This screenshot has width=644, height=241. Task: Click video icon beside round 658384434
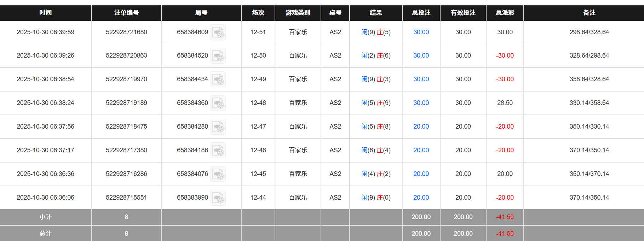pos(218,80)
